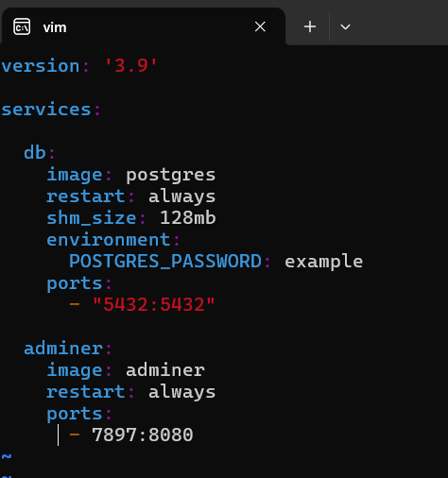Click the tilde empty line marker
Viewport: 448px width, 478px height.
(x=7, y=456)
